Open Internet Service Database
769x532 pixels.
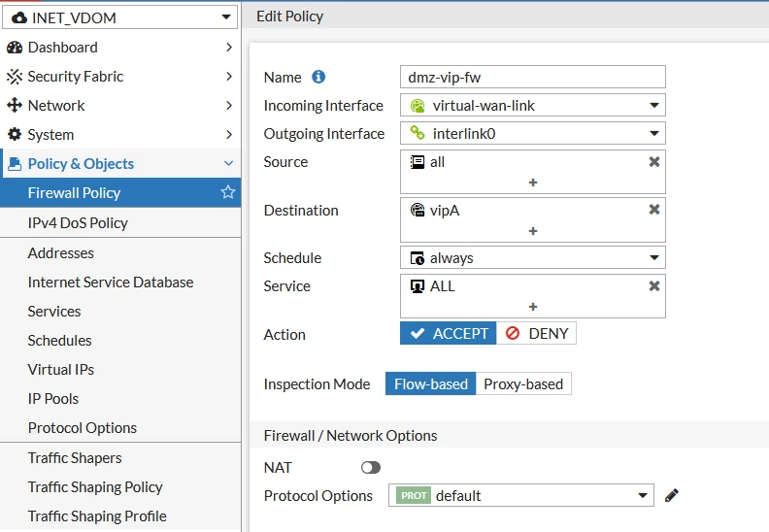point(120,283)
